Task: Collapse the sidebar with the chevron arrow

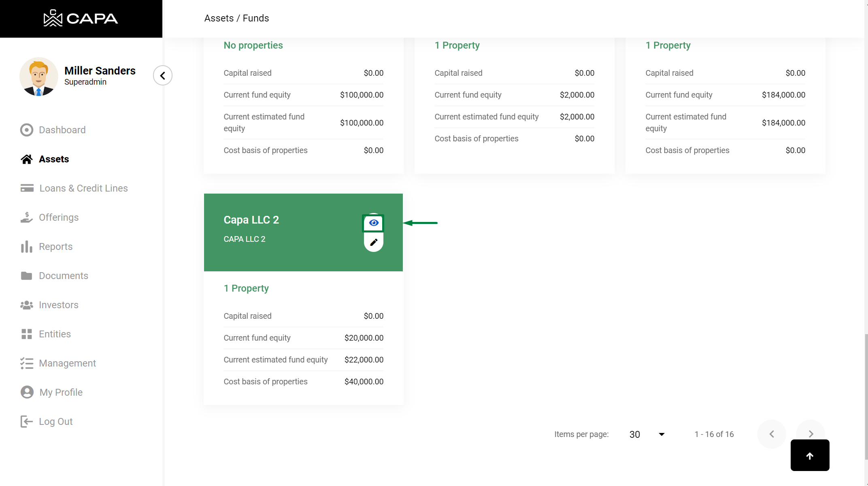Action: [x=163, y=75]
